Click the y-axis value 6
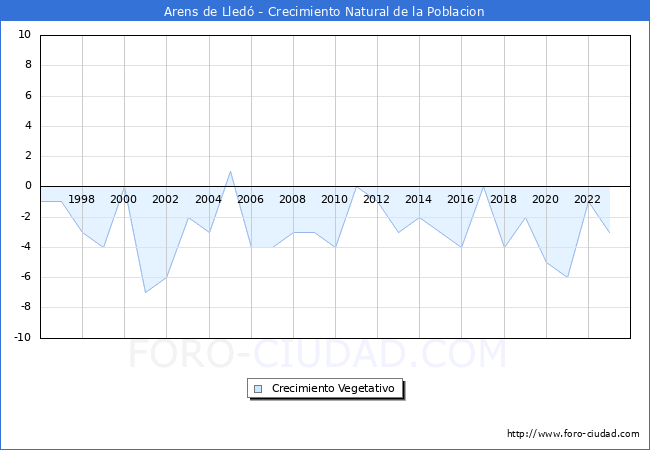 coord(28,95)
